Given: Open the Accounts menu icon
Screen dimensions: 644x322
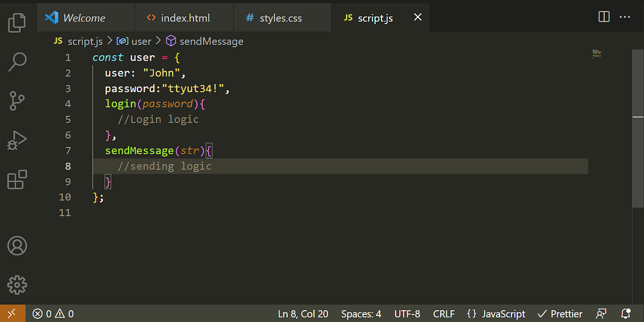Looking at the screenshot, I should click(x=17, y=245).
